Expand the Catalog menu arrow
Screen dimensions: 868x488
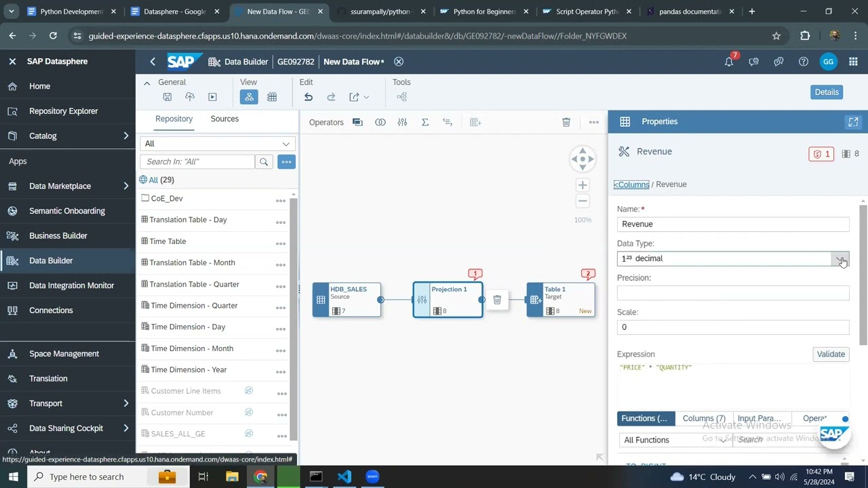pos(125,136)
